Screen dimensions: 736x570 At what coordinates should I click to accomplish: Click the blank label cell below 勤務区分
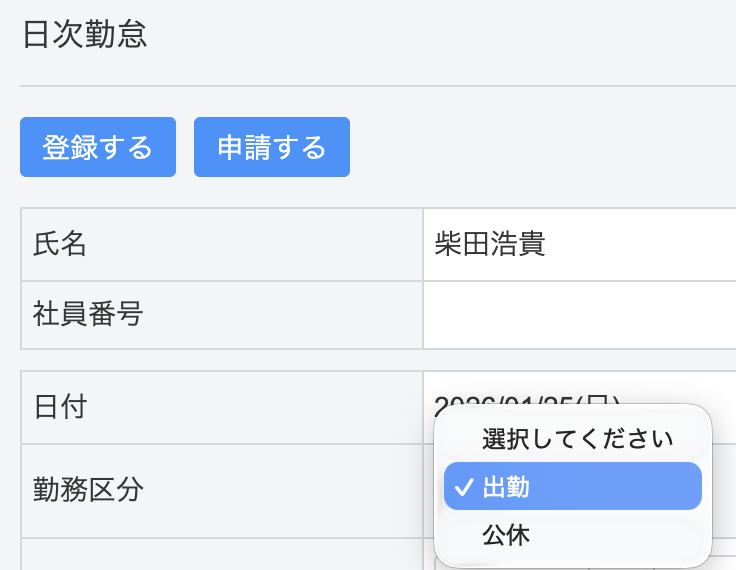pos(221,555)
